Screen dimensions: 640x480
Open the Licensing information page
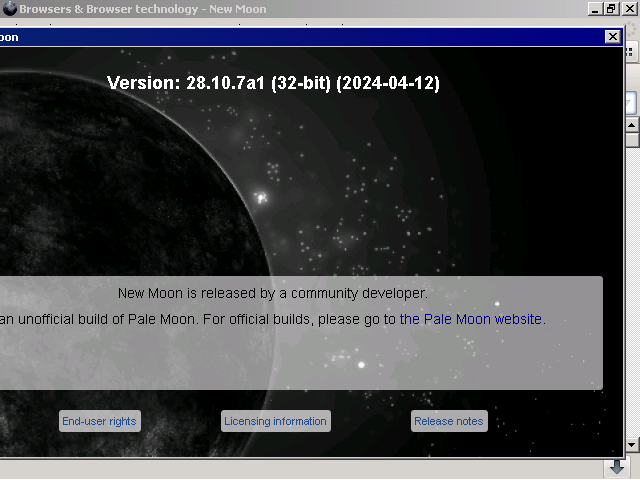[276, 421]
